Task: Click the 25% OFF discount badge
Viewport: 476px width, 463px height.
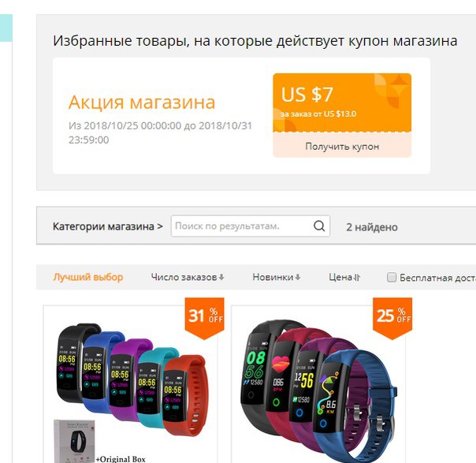Action: click(392, 318)
